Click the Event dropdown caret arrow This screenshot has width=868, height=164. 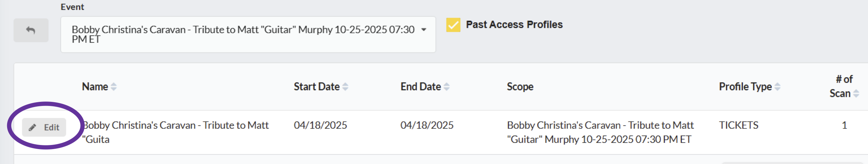coord(424,30)
